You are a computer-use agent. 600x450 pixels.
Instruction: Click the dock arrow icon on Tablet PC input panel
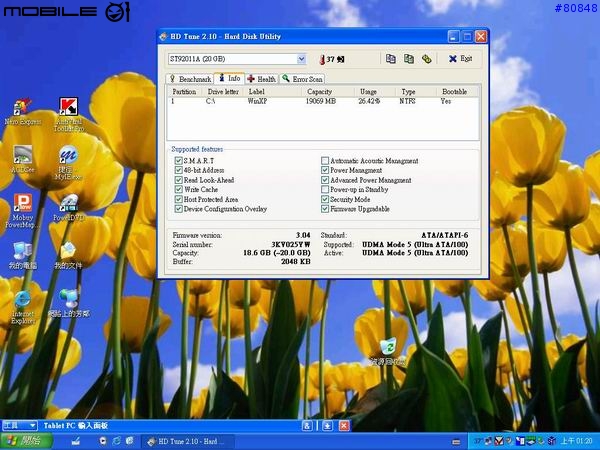(327, 426)
